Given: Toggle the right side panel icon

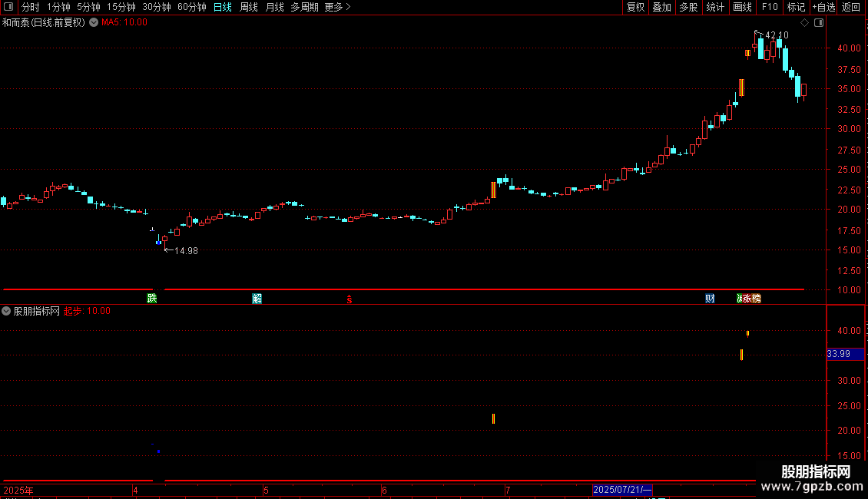Looking at the screenshot, I should click(819, 23).
